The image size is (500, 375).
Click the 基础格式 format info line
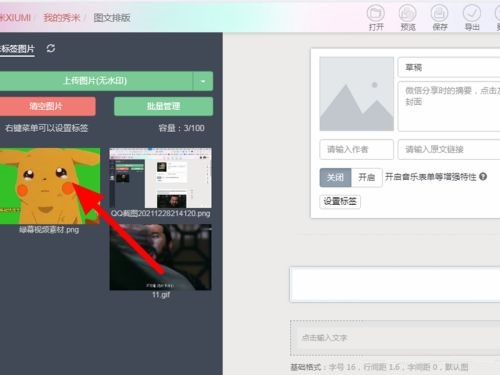(379, 367)
